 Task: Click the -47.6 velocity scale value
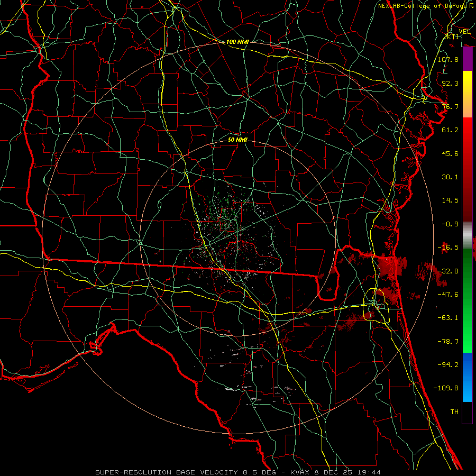(448, 295)
